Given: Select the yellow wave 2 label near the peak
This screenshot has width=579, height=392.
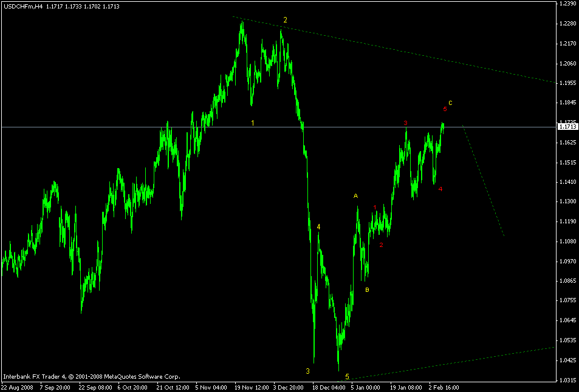Looking at the screenshot, I should coord(286,20).
